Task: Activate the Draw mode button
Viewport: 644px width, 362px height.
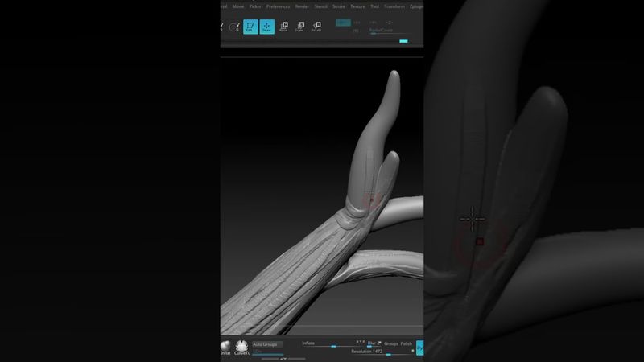Action: point(267,27)
